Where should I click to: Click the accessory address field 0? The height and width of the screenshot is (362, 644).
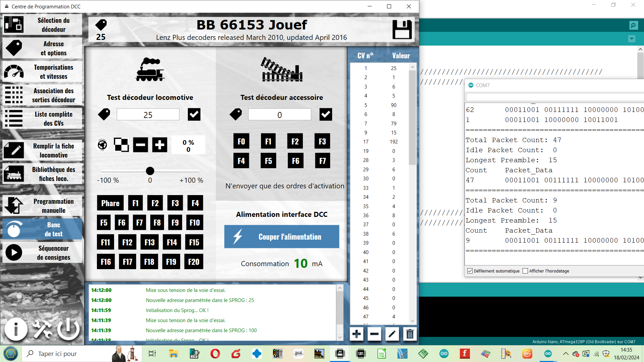tap(279, 115)
